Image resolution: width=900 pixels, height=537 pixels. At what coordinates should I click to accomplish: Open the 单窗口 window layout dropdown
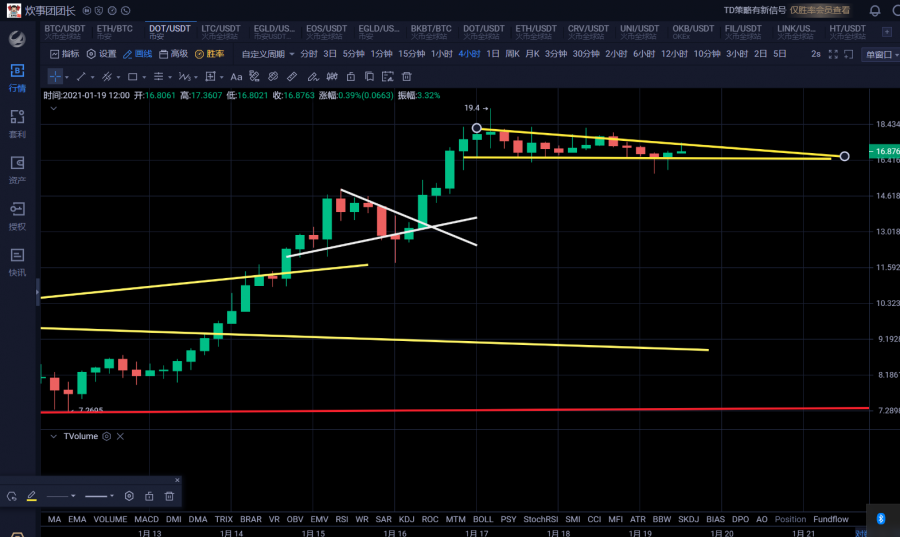882,55
